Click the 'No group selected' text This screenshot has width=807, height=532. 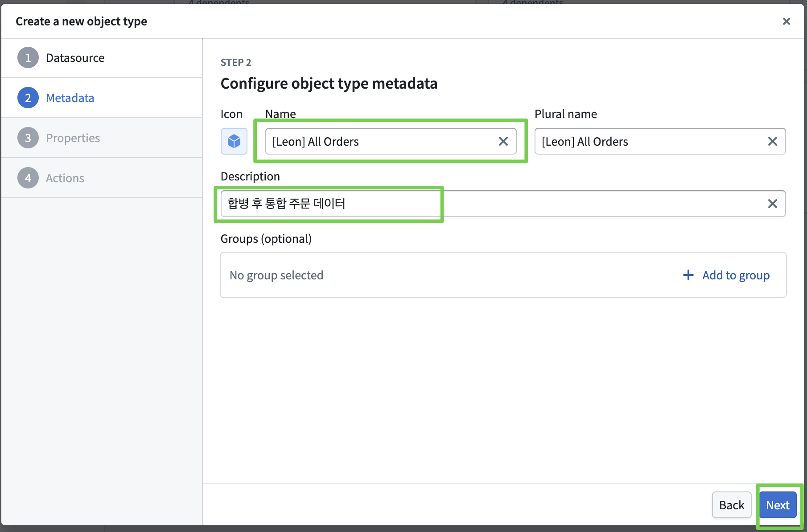tap(276, 275)
